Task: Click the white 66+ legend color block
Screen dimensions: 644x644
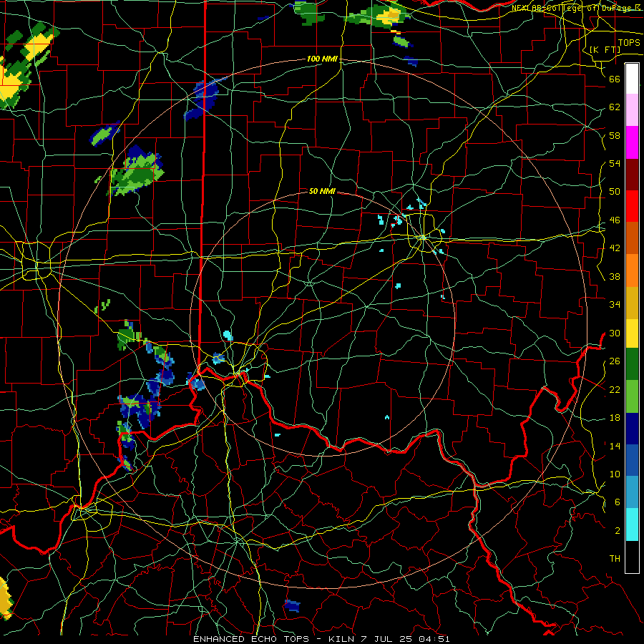Action: tap(632, 79)
